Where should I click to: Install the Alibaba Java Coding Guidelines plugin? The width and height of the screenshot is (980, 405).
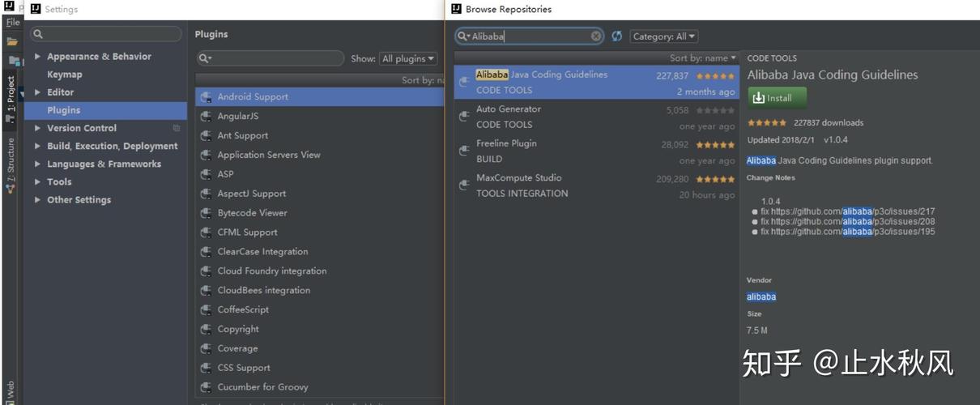(x=777, y=98)
